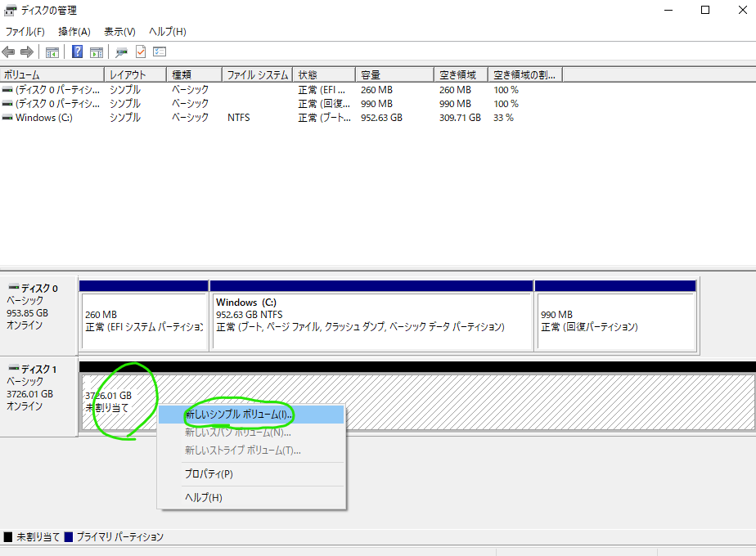
Task: Click the red checkmark document icon
Action: click(x=141, y=52)
